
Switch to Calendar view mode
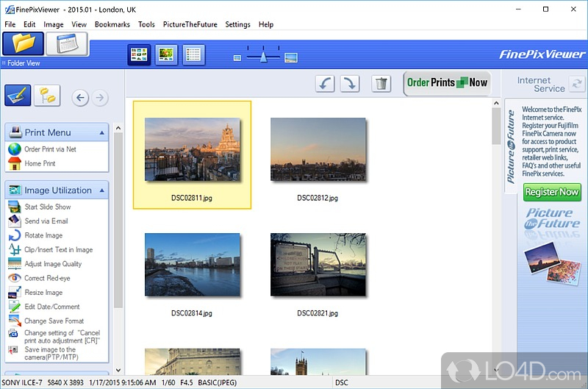67,44
